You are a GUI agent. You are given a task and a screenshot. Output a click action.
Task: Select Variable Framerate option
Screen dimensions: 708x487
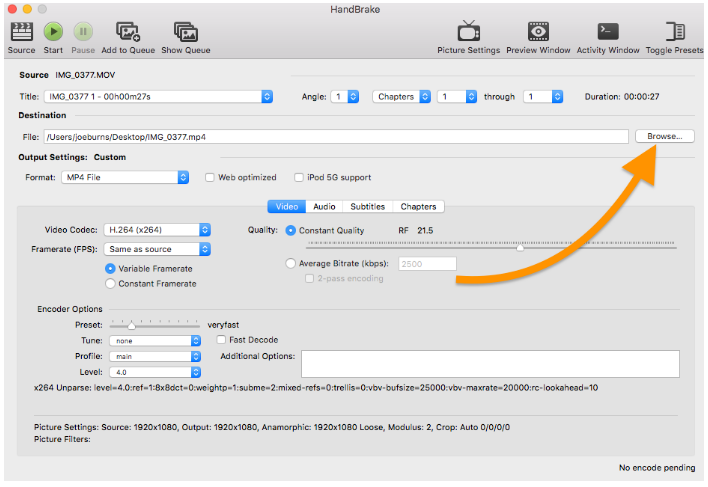pos(110,269)
